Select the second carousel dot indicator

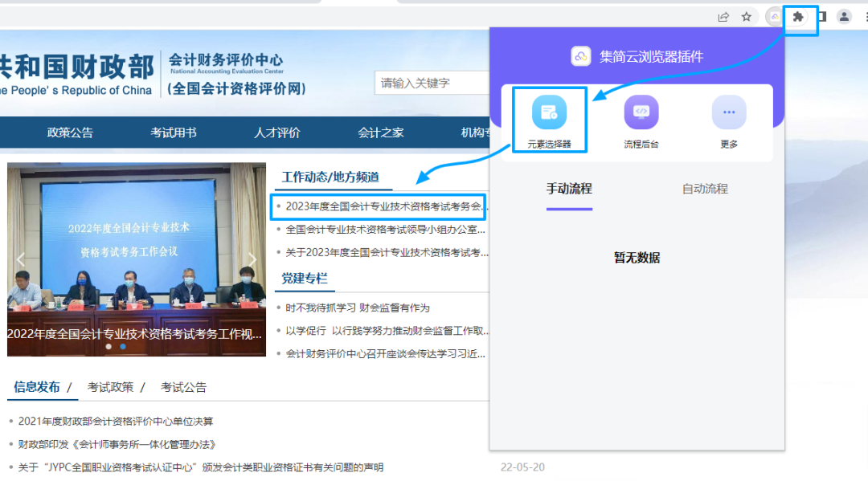click(123, 347)
